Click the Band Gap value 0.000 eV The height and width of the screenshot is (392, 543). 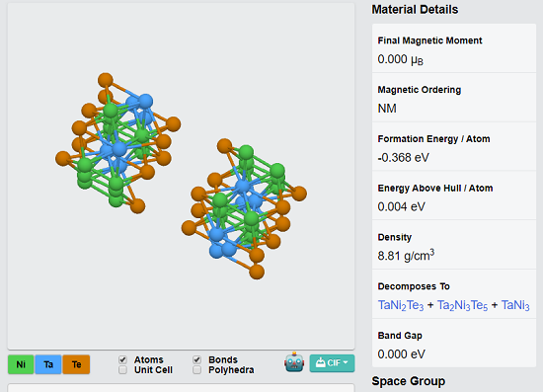tap(402, 353)
